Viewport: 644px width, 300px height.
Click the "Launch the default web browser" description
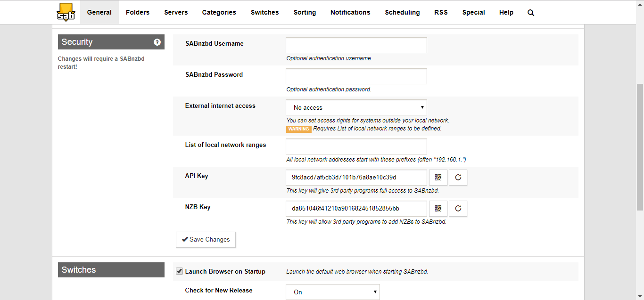point(357,271)
